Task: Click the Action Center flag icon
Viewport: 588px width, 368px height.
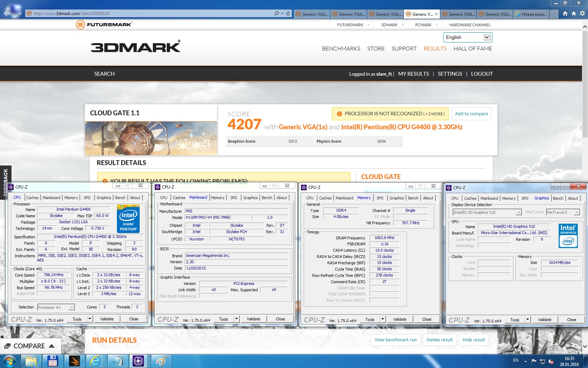Action: tap(534, 361)
